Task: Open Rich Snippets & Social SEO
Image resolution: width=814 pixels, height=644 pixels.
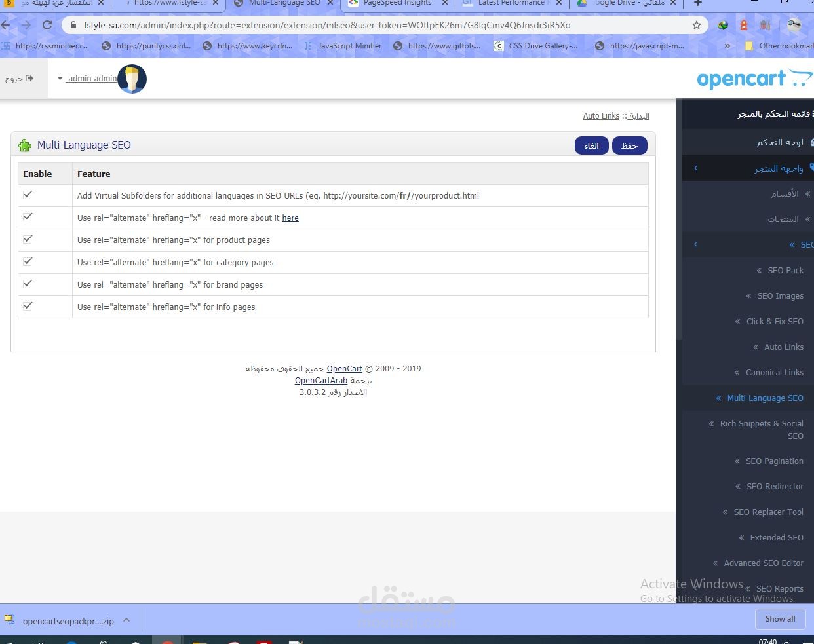Action: click(762, 430)
